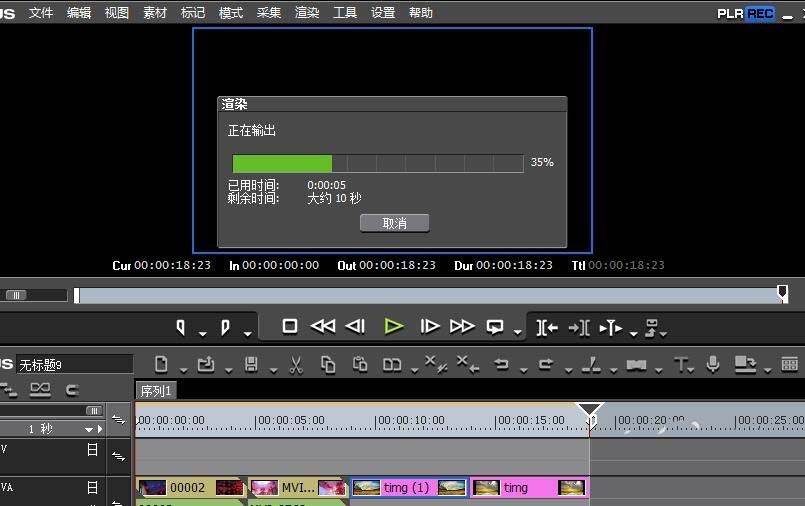Move to next edit point
The width and height of the screenshot is (805, 506).
coord(579,327)
